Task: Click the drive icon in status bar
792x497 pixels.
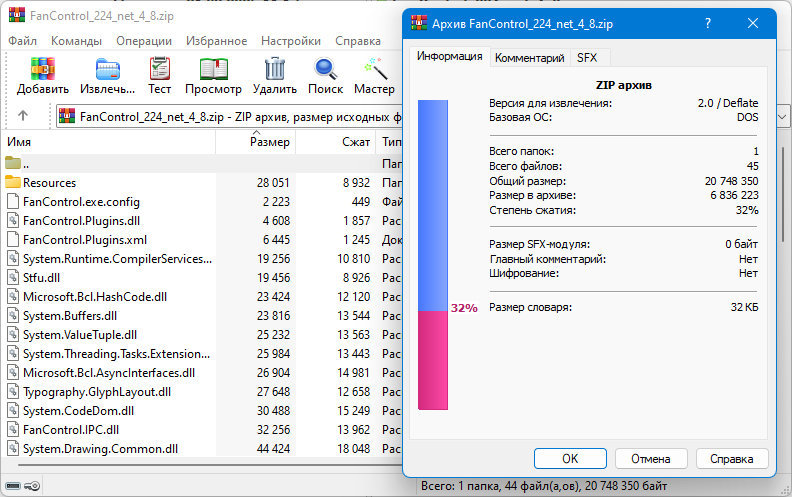Action: point(13,486)
